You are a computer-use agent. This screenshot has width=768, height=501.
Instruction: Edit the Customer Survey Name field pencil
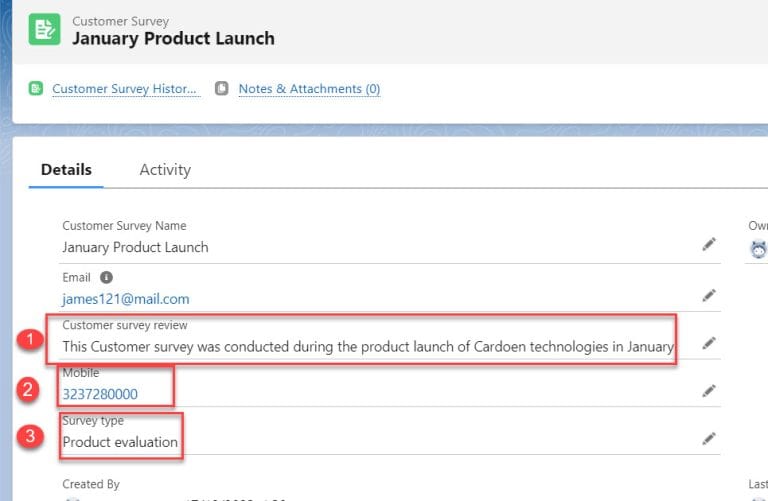point(709,244)
